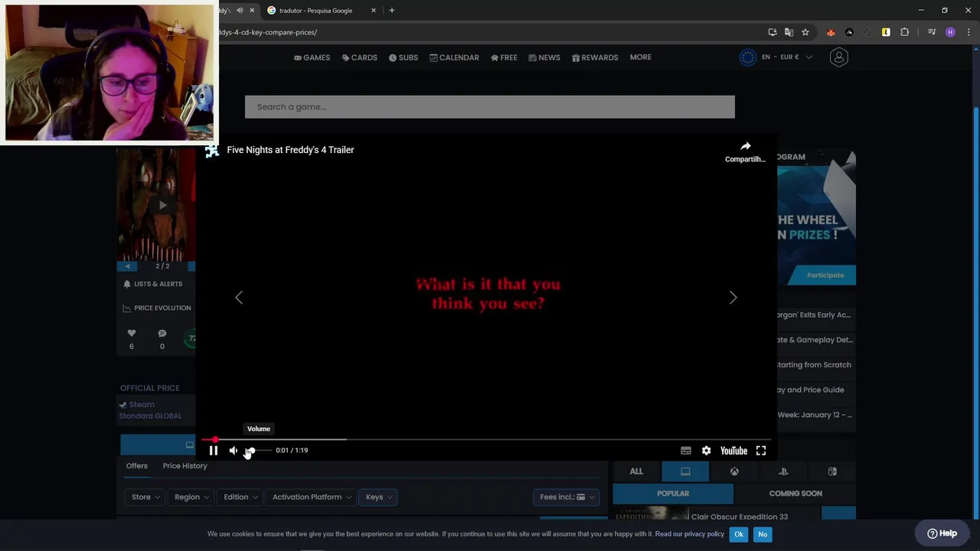This screenshot has width=980, height=551.
Task: Open the NEWS section
Action: point(544,57)
